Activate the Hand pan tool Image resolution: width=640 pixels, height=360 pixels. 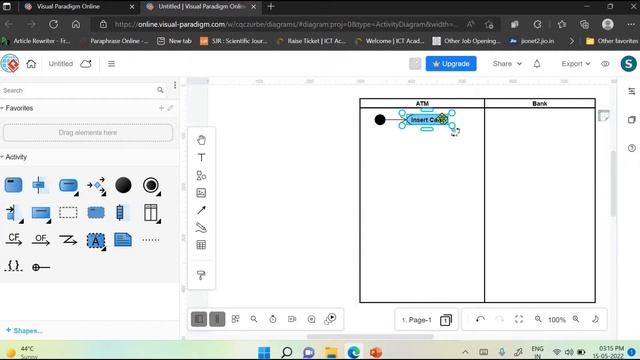(201, 140)
